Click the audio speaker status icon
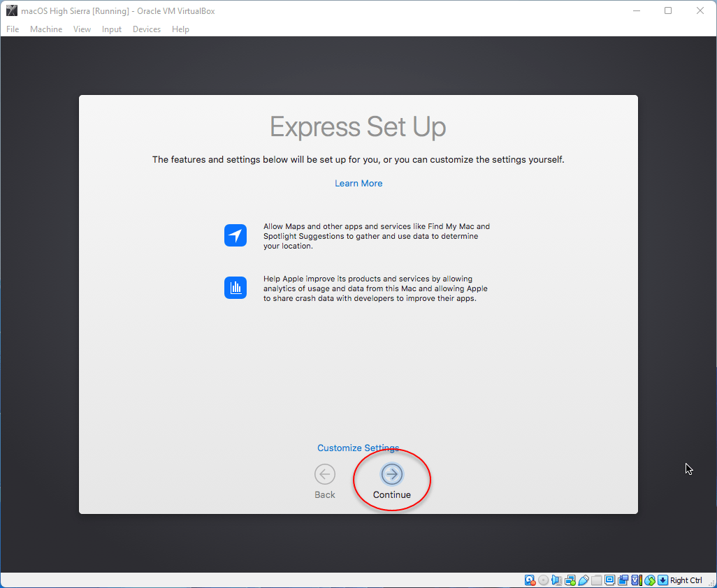Screen dimensions: 717x588 click(556, 580)
